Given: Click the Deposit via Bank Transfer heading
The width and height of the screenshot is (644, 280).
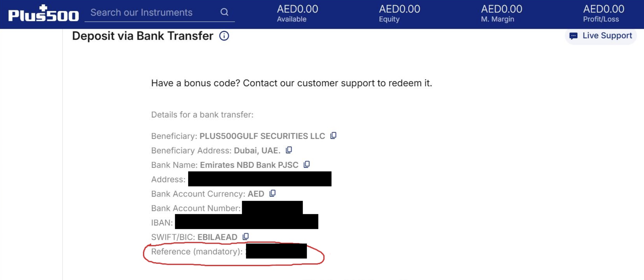Looking at the screenshot, I should [143, 36].
